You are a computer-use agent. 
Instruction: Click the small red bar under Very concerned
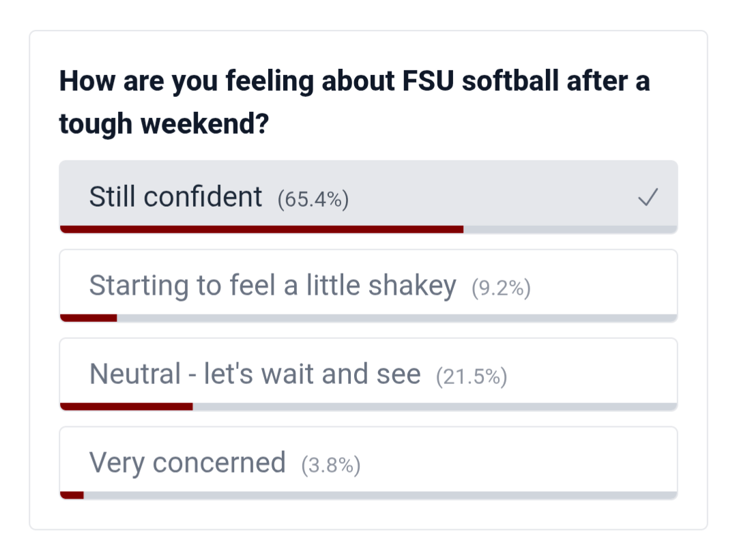coord(72,495)
